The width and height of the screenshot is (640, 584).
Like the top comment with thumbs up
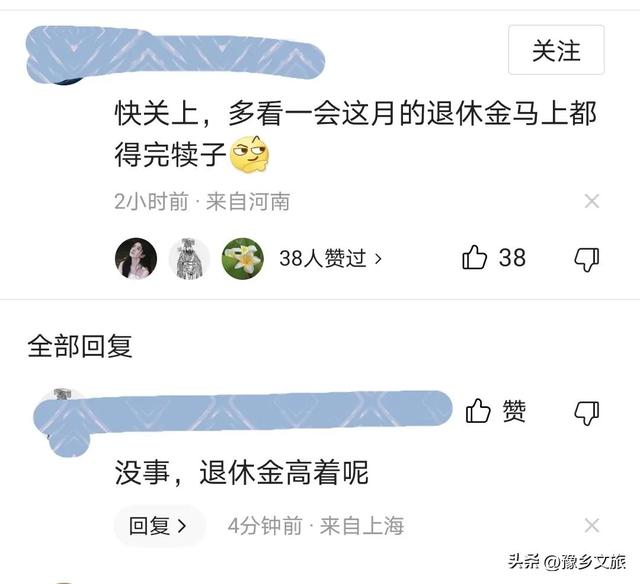tap(474, 257)
